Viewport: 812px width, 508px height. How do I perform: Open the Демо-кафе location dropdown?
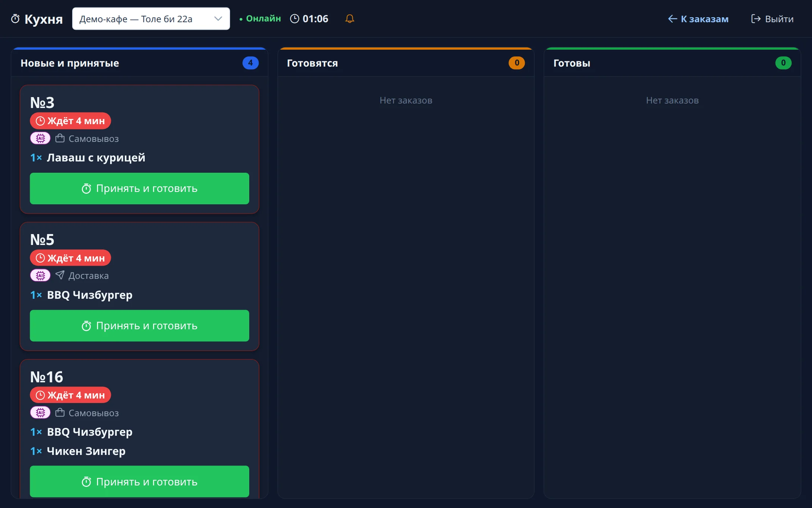151,19
